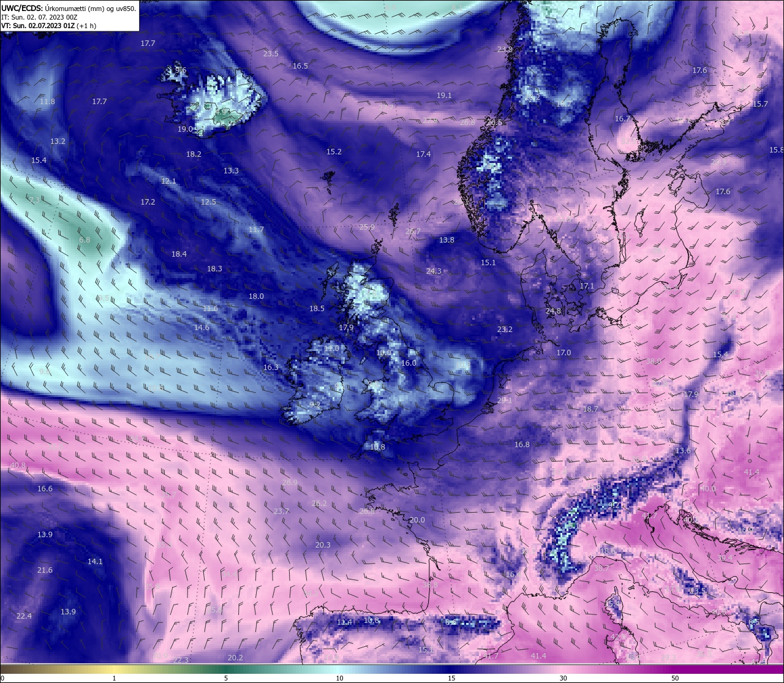The width and height of the screenshot is (784, 683).
Task: Select the '18.5' value label
Action: point(317,309)
